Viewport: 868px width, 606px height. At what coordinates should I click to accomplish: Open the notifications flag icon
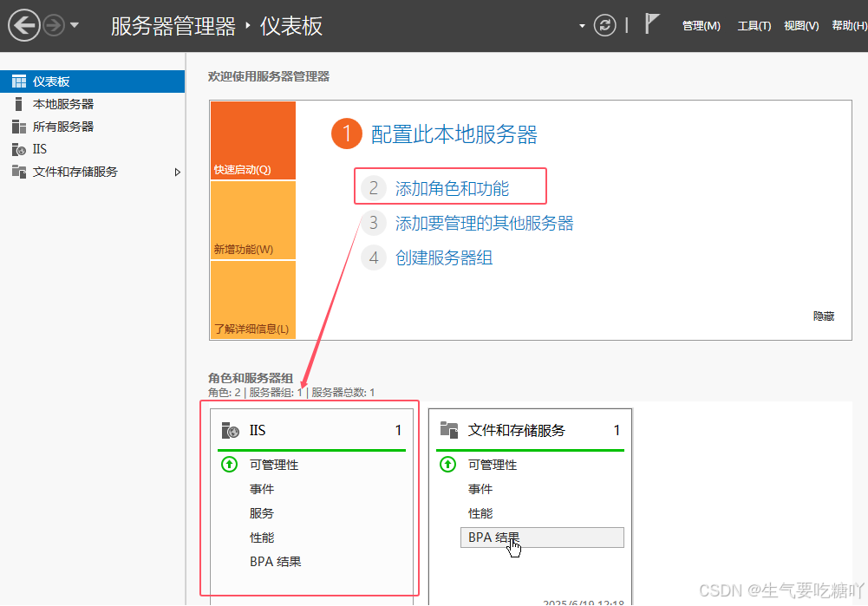click(x=651, y=23)
